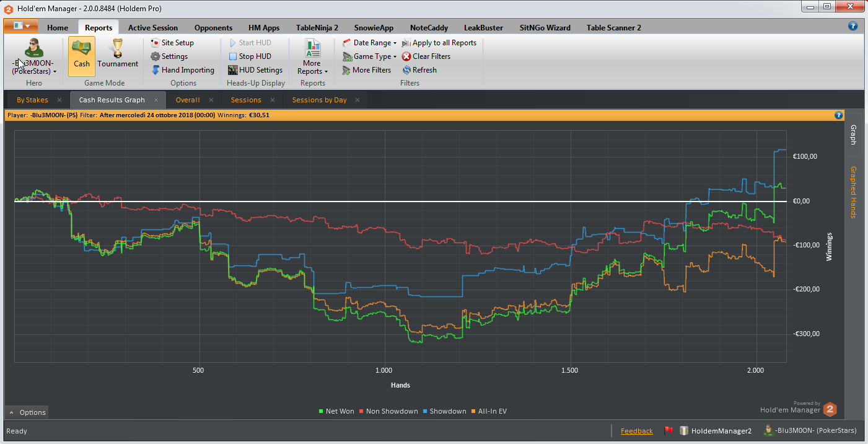
Task: Select the Graph side tab
Action: tap(853, 135)
